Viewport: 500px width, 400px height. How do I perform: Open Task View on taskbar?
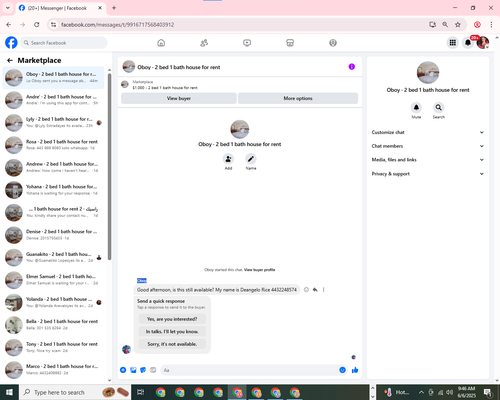pos(140,392)
